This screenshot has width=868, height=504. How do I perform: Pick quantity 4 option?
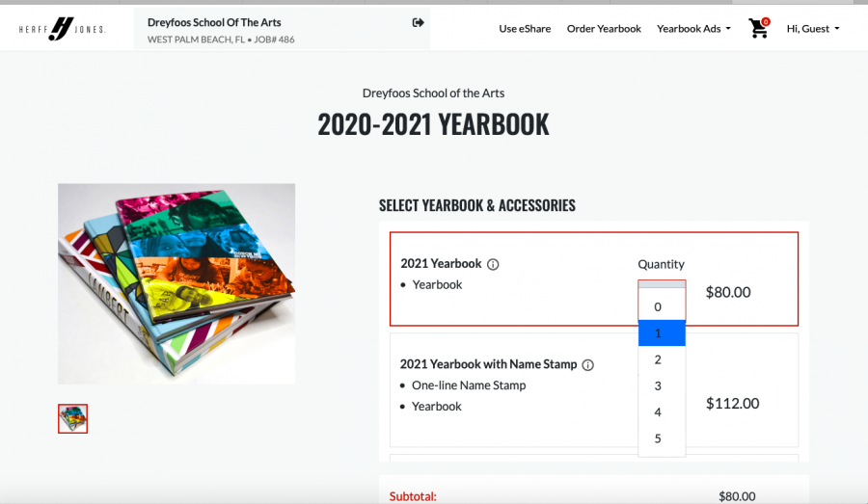click(x=662, y=412)
